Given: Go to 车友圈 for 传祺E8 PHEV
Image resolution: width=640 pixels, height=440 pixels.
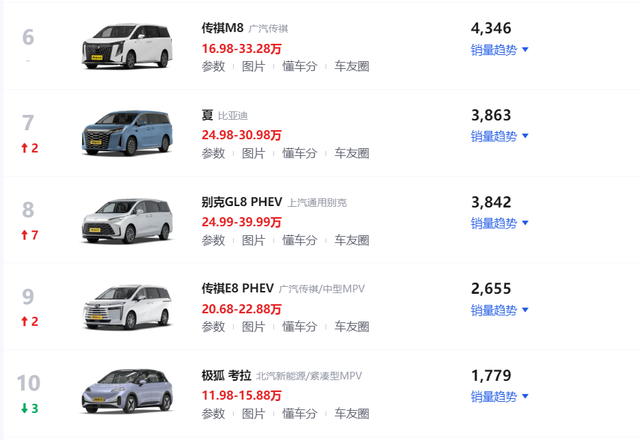Looking at the screenshot, I should (x=351, y=327).
